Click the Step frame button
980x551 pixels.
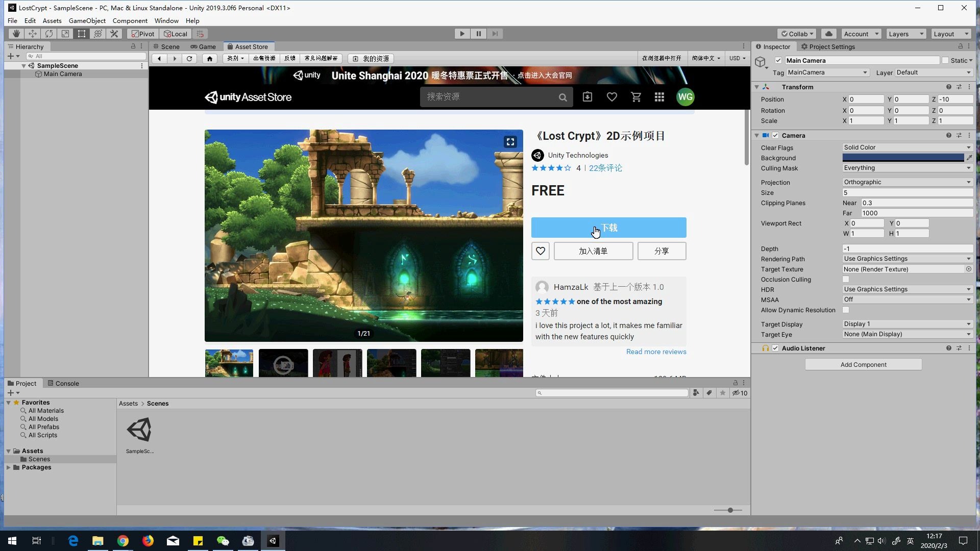point(495,34)
